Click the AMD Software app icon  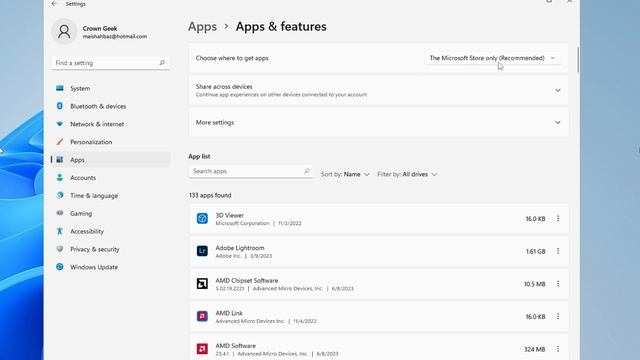click(x=202, y=349)
